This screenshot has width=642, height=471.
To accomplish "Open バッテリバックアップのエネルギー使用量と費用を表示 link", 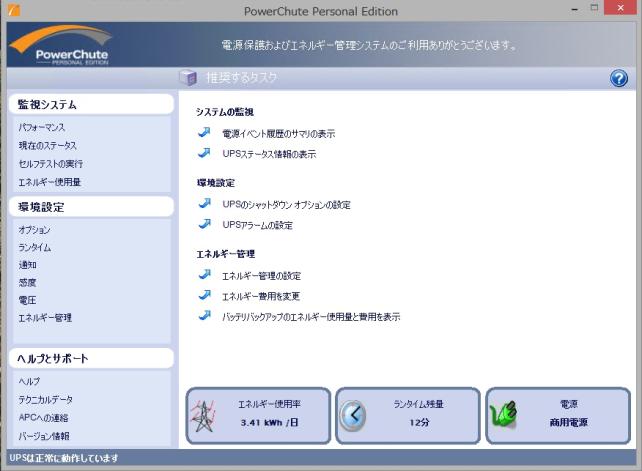I will click(311, 317).
